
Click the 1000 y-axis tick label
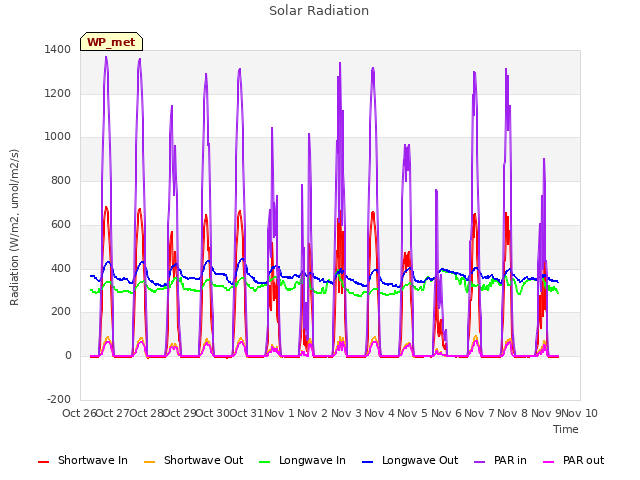click(x=58, y=137)
